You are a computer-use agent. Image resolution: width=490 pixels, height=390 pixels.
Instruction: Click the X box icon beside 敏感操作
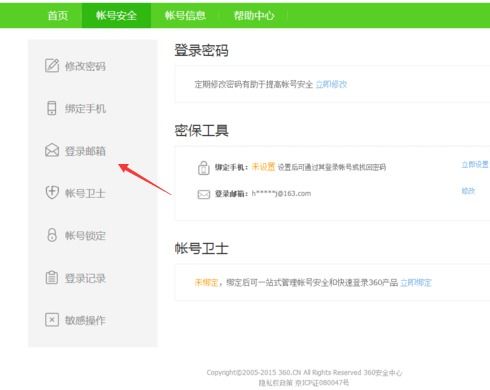52,320
